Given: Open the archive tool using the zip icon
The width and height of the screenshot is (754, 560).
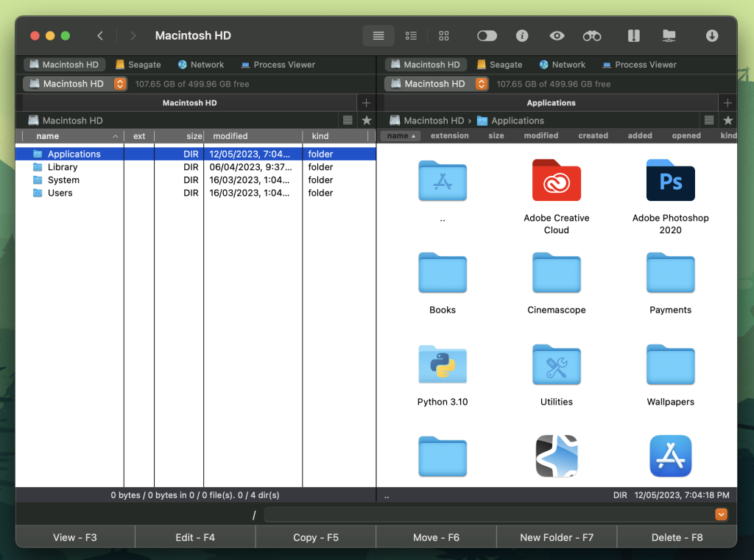Looking at the screenshot, I should click(635, 35).
